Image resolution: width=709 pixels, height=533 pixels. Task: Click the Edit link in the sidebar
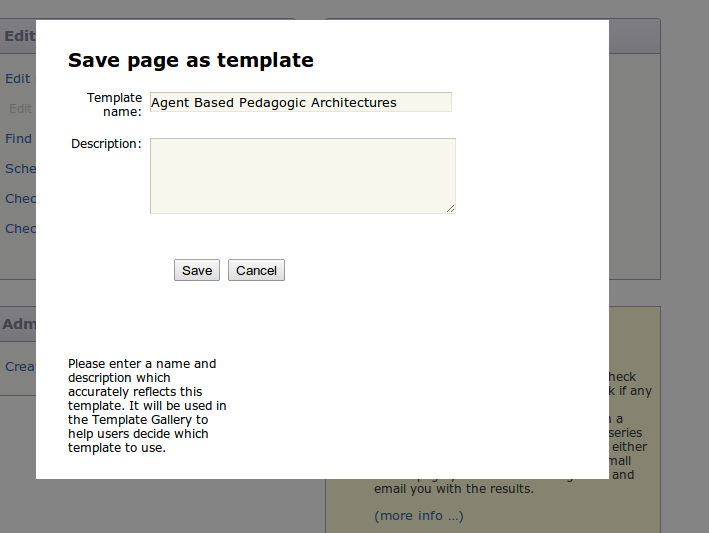point(18,78)
